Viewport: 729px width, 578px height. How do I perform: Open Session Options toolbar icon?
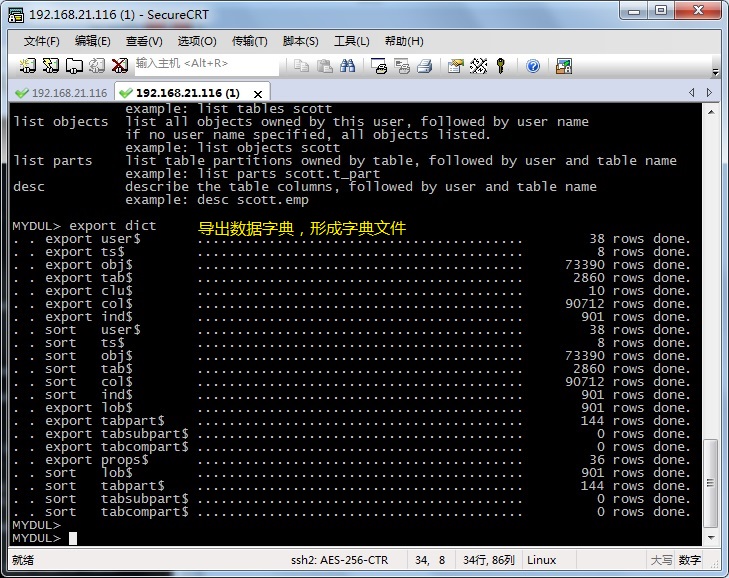tap(456, 66)
